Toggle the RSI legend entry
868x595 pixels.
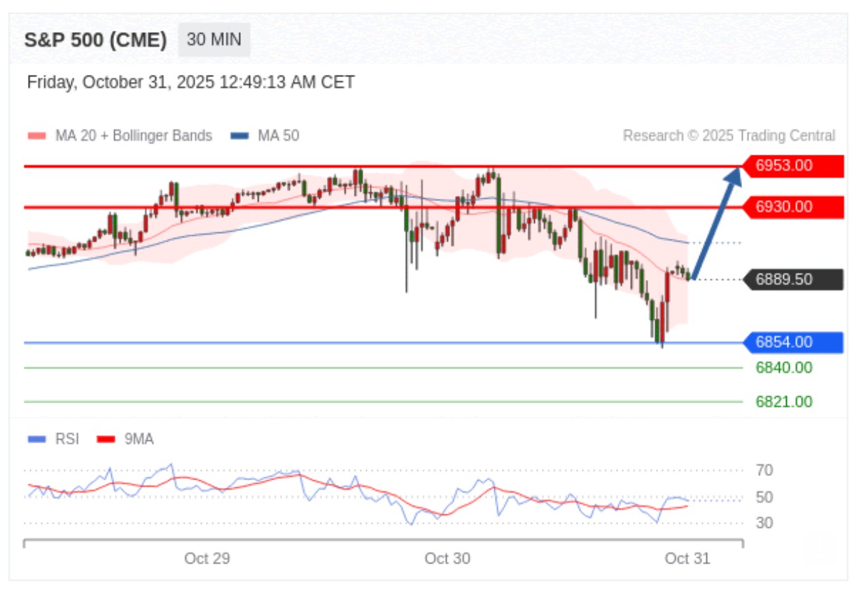(66, 439)
